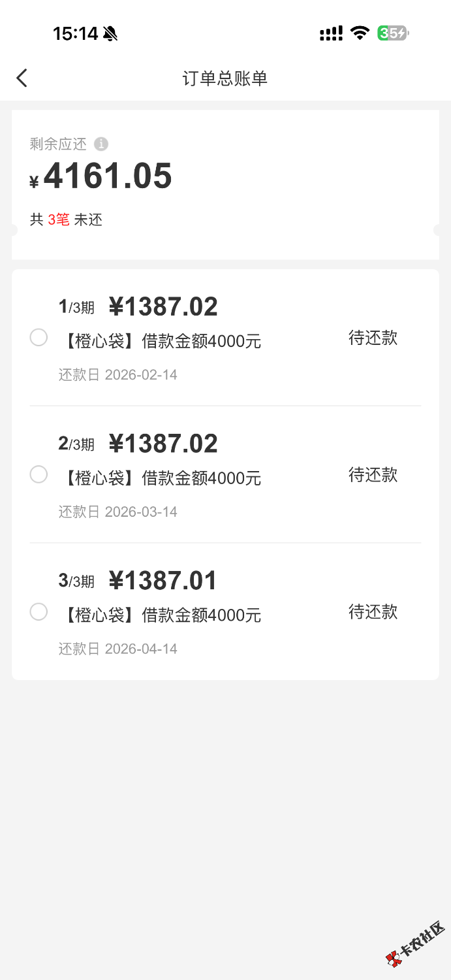
Task: Tap 待还款 status for 2026-03-14 installment
Action: (x=373, y=475)
